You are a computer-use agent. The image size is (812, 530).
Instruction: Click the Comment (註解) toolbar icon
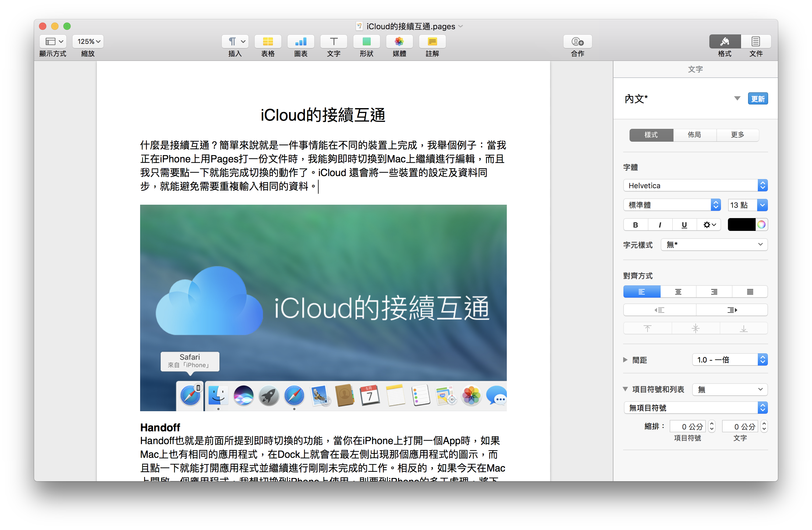pyautogui.click(x=432, y=41)
